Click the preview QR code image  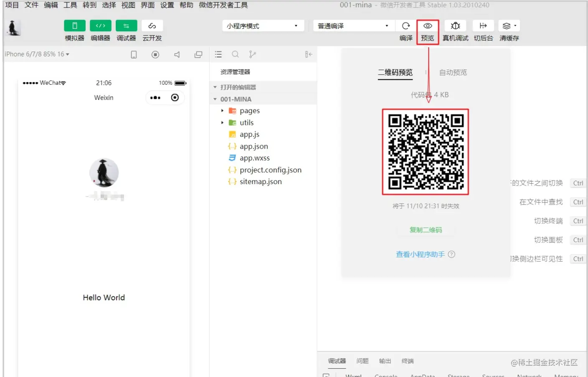[x=426, y=152]
